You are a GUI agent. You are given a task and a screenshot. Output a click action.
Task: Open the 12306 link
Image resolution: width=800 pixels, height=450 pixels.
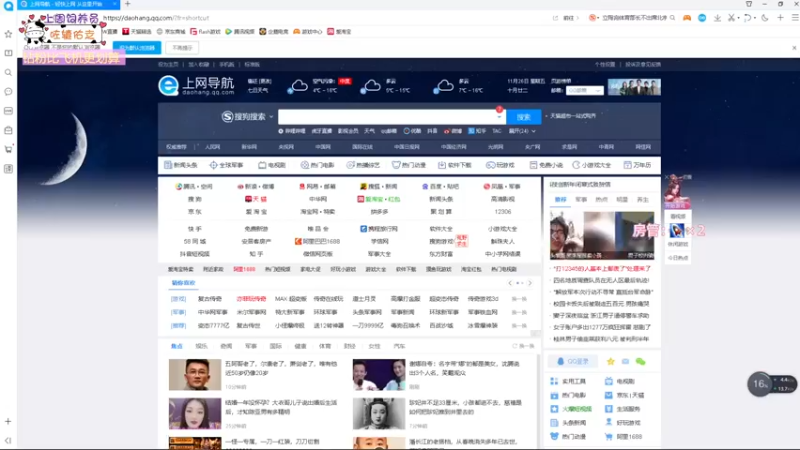tap(503, 212)
